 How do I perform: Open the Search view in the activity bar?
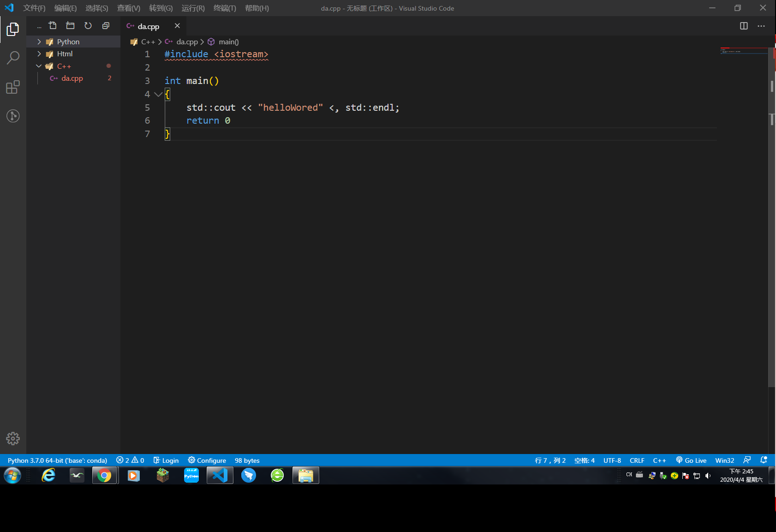(13, 58)
